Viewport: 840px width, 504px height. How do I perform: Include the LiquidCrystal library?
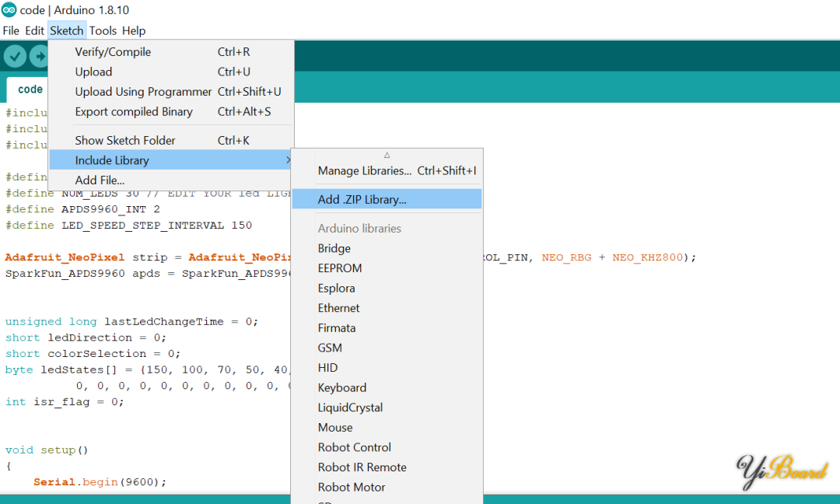387,408
